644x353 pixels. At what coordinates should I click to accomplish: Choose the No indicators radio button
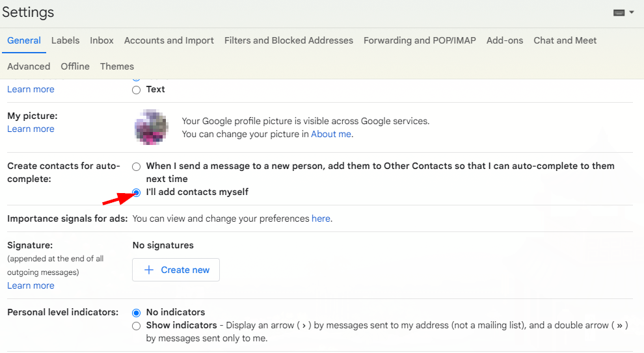point(137,313)
